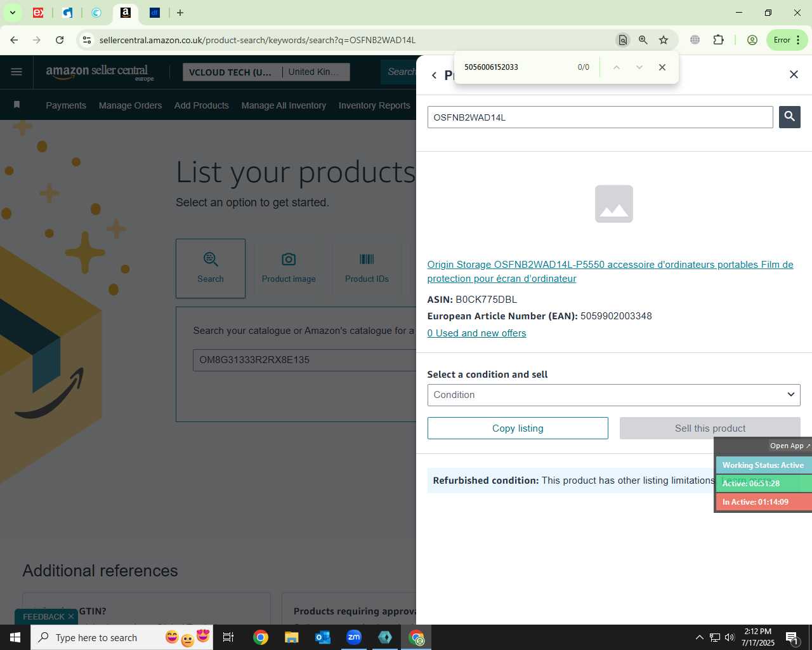The image size is (812, 650).
Task: Open the 0 Used and new offers link
Action: click(476, 333)
